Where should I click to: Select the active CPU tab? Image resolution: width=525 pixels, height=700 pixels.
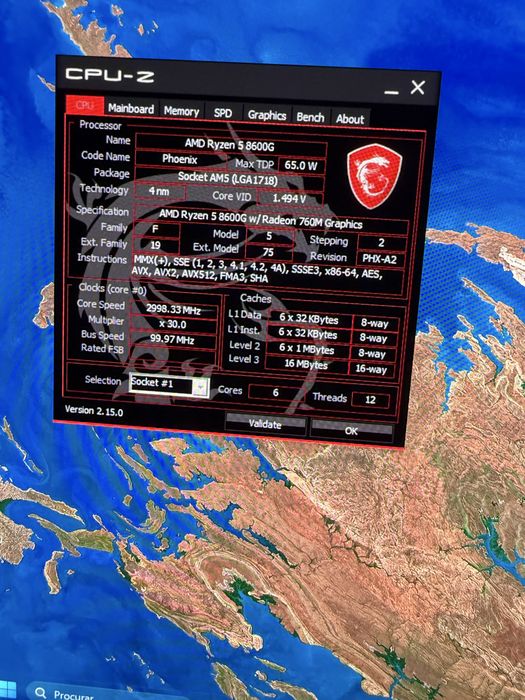[x=85, y=105]
